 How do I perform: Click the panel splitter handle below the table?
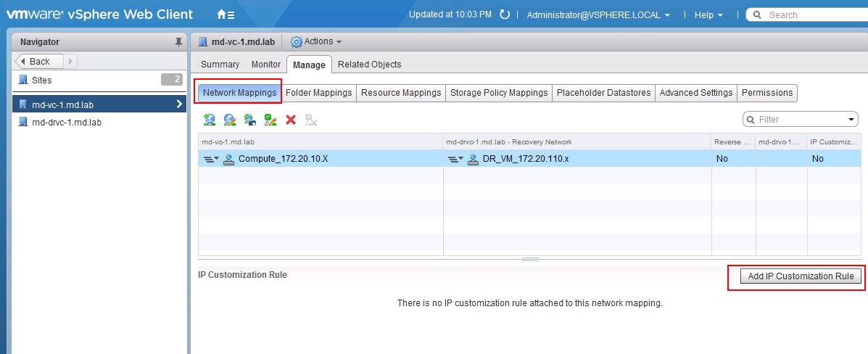530,259
